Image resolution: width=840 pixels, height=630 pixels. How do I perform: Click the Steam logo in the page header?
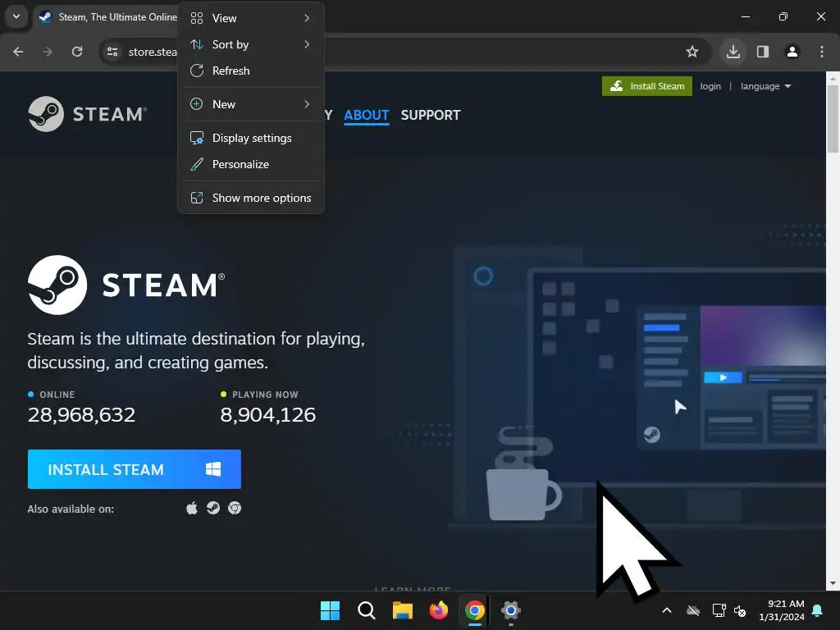click(x=87, y=113)
